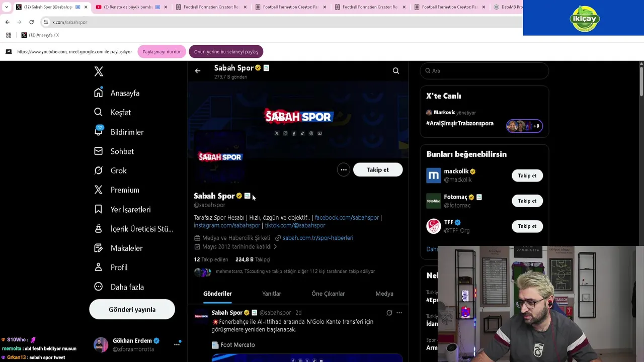Click search icon in profile header
The width and height of the screenshot is (644, 362).
coord(396,71)
